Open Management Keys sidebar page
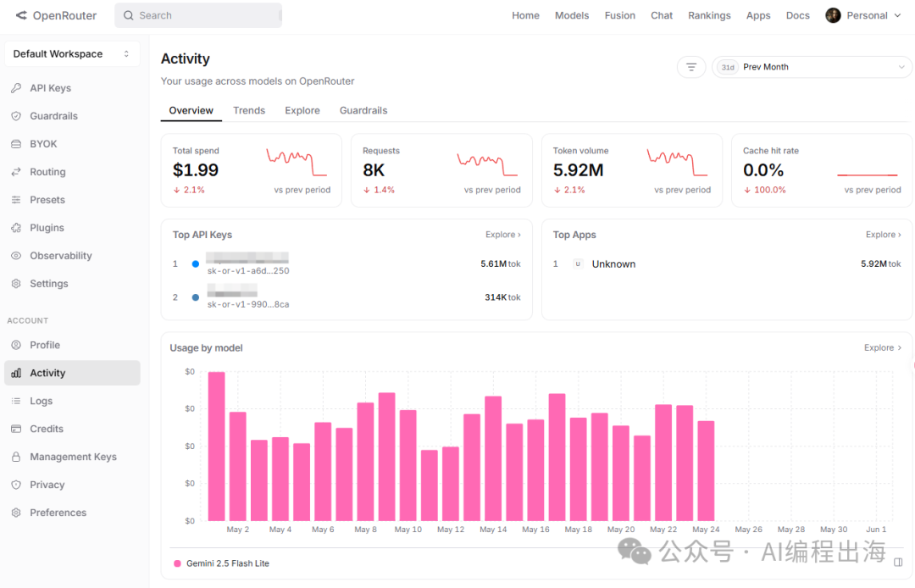The image size is (915, 588). (72, 457)
